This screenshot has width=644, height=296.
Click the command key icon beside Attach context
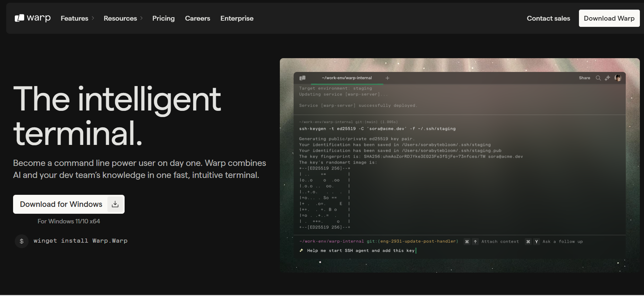(467, 242)
